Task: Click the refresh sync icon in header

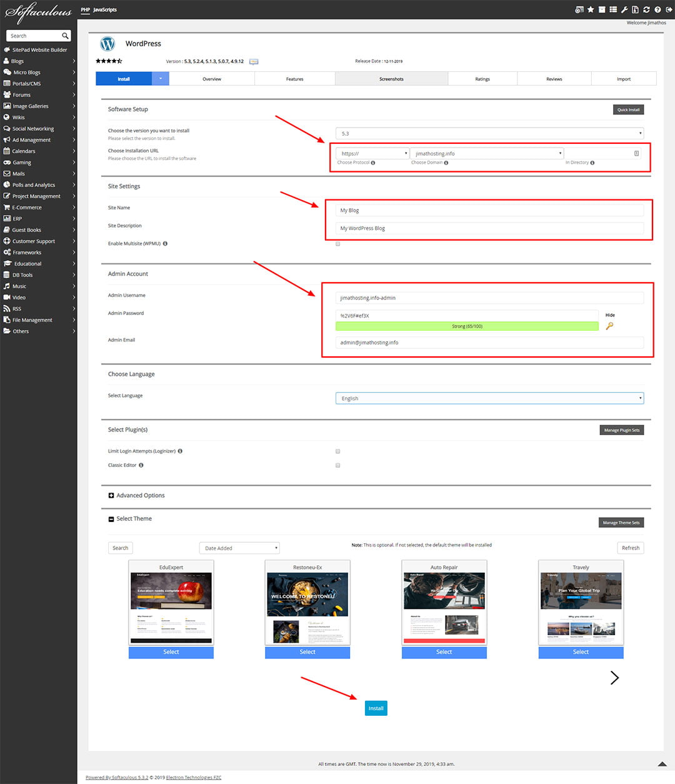Action: point(646,9)
